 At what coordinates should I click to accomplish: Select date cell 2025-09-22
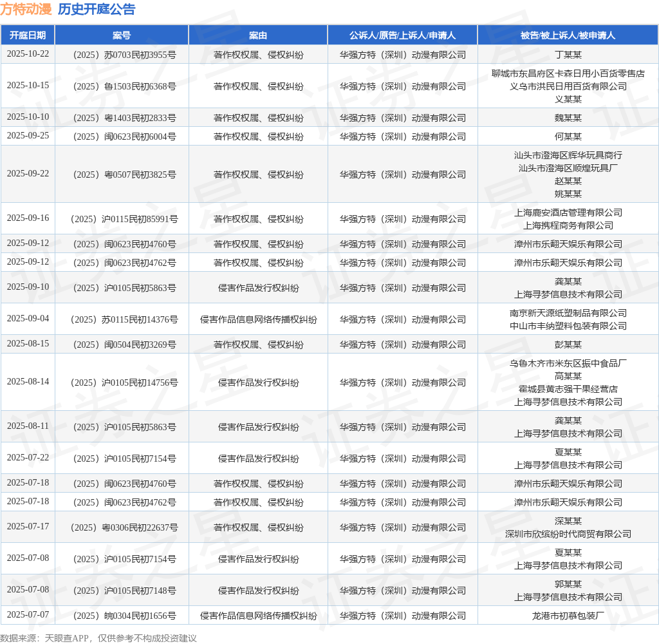tap(28, 173)
